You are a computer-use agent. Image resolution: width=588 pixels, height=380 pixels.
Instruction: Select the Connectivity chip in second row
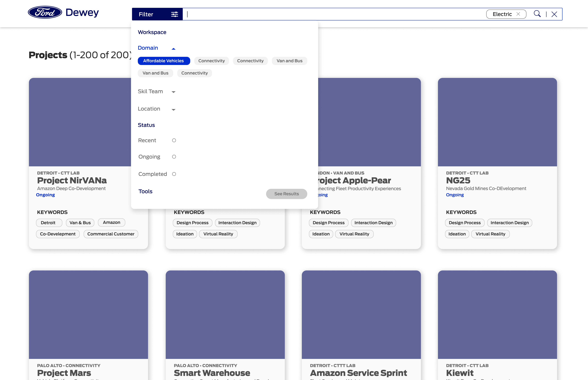[194, 73]
